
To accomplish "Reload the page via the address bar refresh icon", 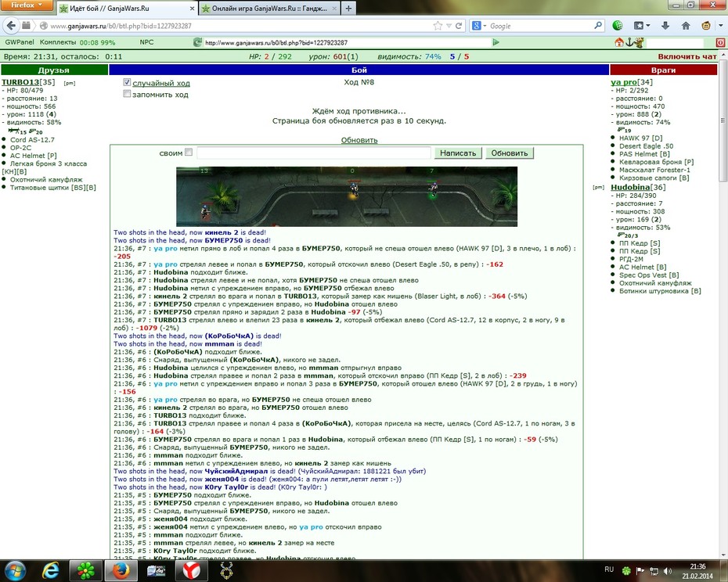I will [x=459, y=26].
